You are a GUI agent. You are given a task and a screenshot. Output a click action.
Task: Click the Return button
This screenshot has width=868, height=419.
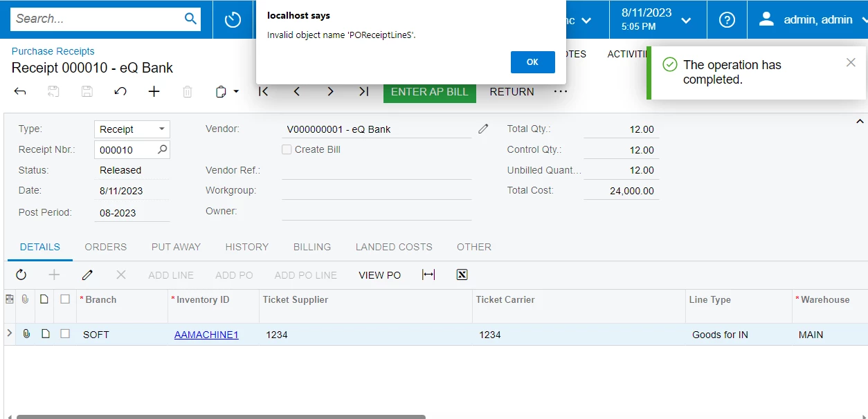click(512, 91)
